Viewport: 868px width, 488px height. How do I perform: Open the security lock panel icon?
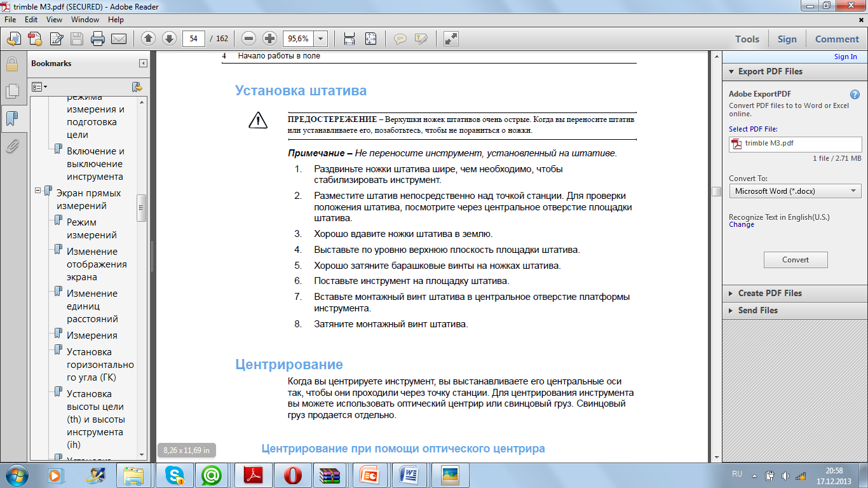[x=11, y=64]
